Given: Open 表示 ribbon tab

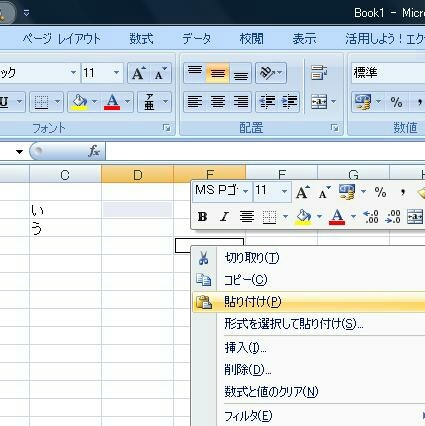Looking at the screenshot, I should 304,39.
